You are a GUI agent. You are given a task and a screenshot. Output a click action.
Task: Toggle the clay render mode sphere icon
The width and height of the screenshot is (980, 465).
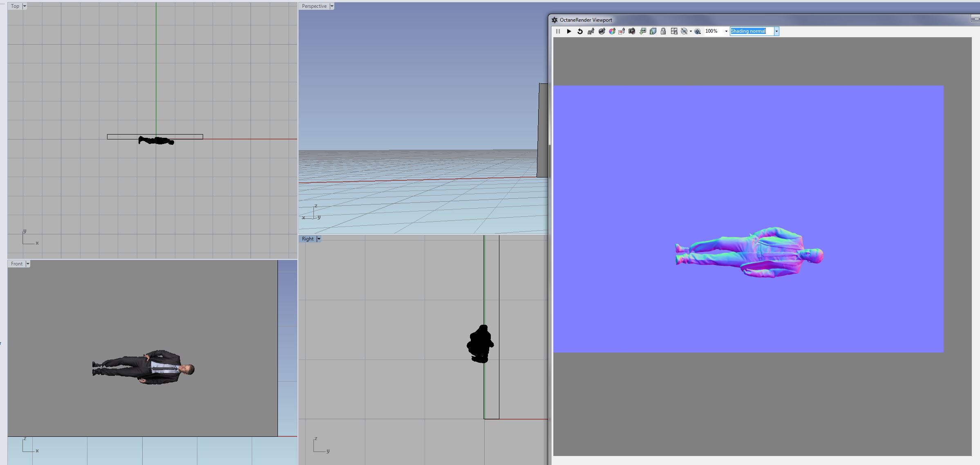coord(684,31)
